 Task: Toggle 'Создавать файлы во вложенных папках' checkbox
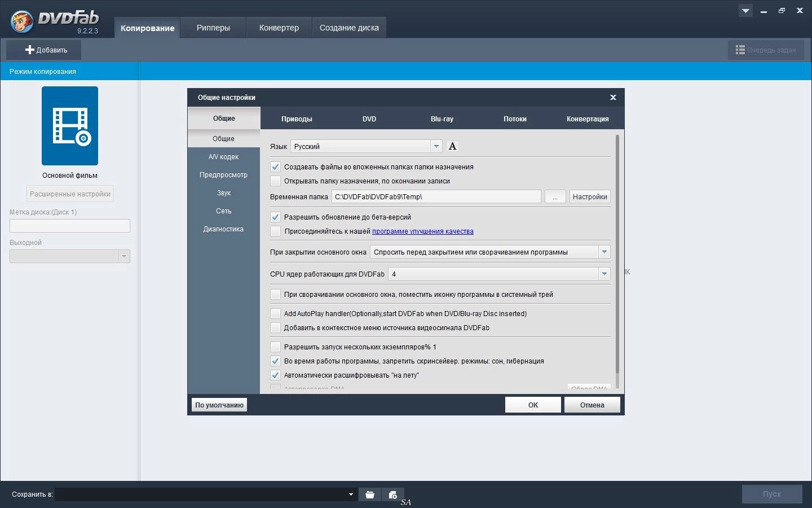(x=275, y=167)
